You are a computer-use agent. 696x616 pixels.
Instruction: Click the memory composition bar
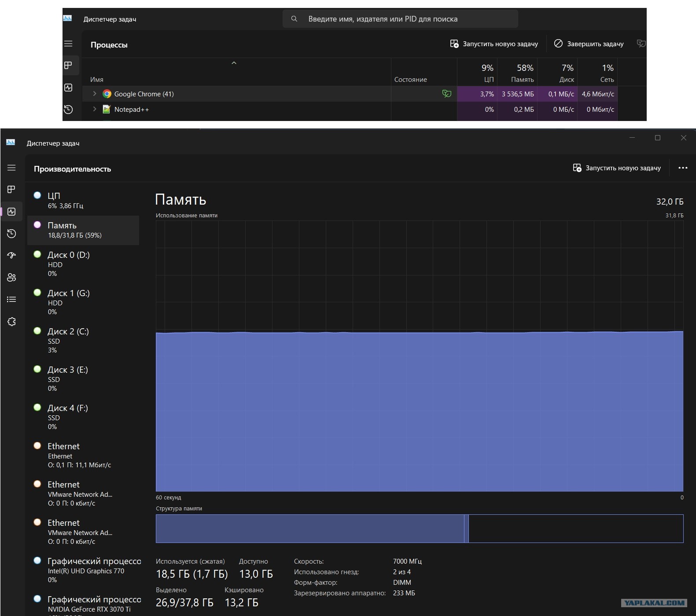pos(420,528)
